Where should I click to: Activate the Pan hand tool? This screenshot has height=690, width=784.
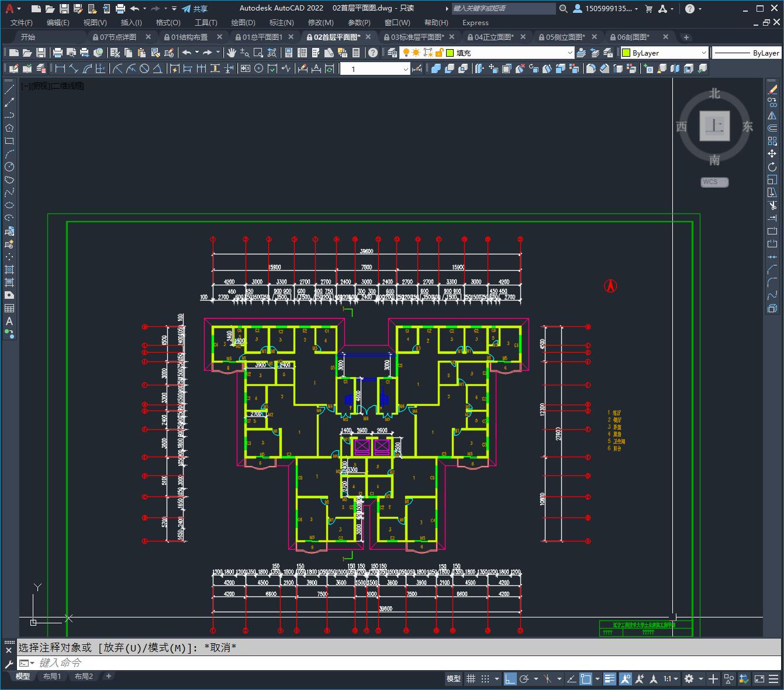(232, 53)
